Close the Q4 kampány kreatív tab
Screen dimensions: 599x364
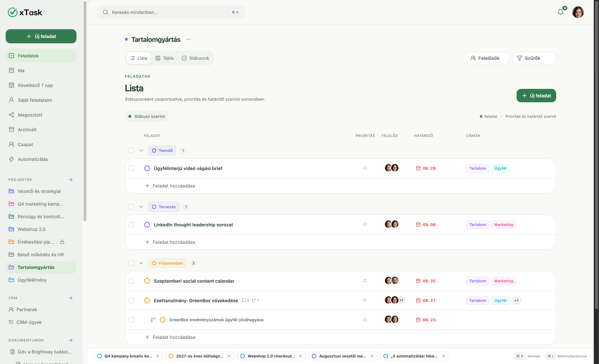pos(158,356)
